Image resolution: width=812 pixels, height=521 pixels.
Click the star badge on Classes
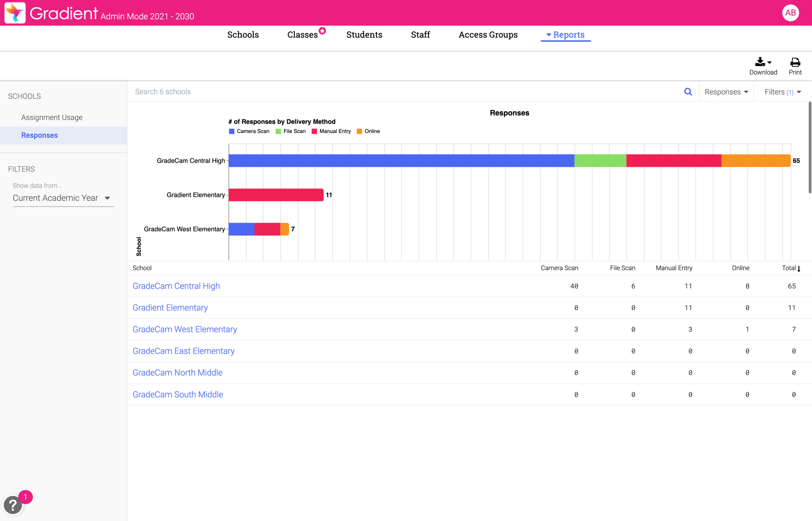pos(322,31)
